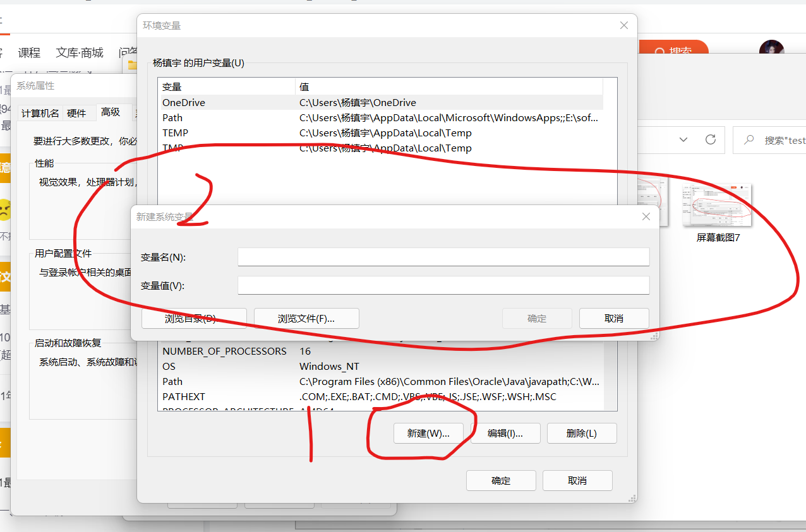Select the OS system variable row
This screenshot has width=806, height=532.
coord(380,366)
